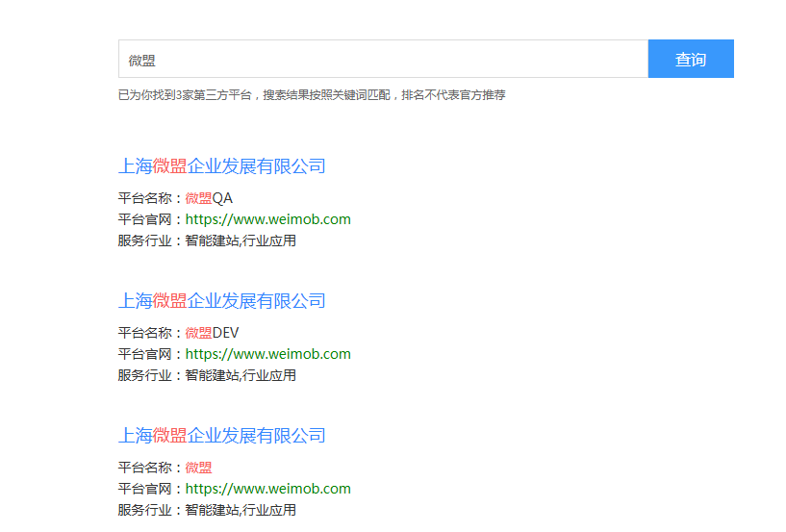Visit weimob.com link under 微盟DEV
The image size is (786, 532).
[267, 354]
